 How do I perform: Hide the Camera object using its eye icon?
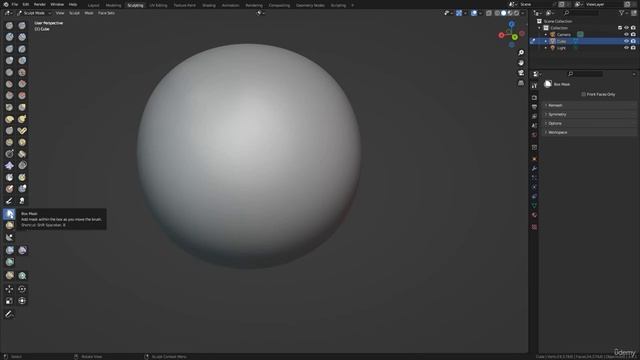point(626,34)
